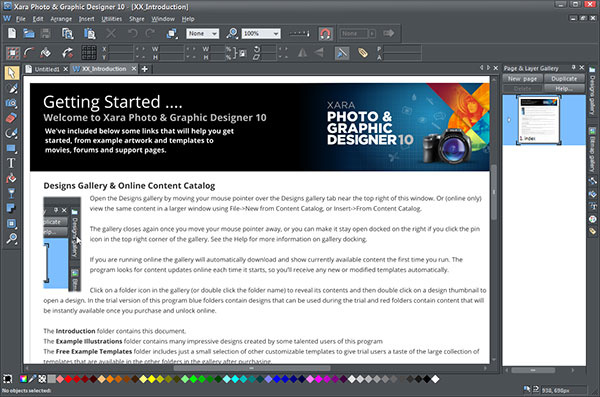Select the Selector arrow tool
600x397 pixels.
click(x=11, y=73)
